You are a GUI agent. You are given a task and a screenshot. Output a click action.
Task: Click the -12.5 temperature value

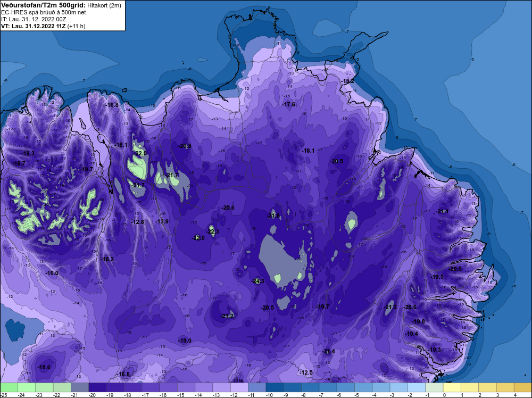pos(306,372)
